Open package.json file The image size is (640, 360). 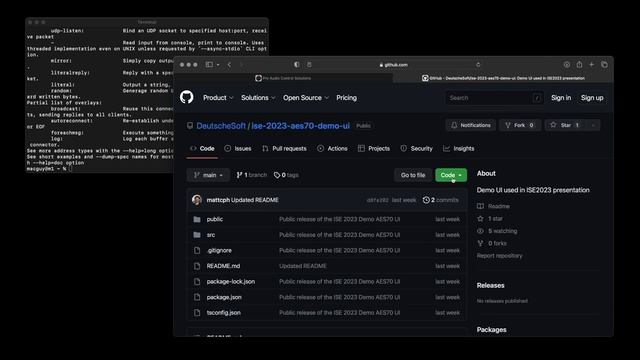[224, 297]
